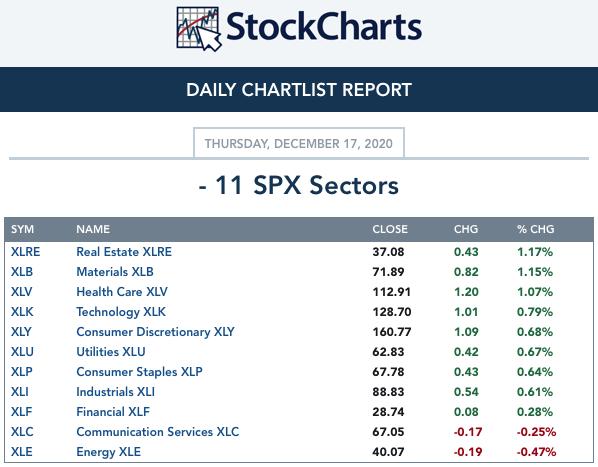This screenshot has height=467, width=598.
Task: Open Communication Services XLC link
Action: click(158, 432)
